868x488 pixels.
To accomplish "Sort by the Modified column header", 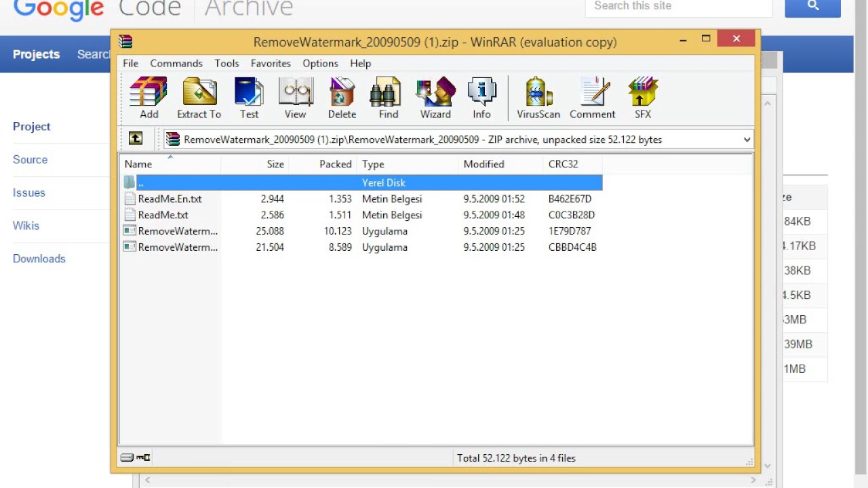I will 500,164.
